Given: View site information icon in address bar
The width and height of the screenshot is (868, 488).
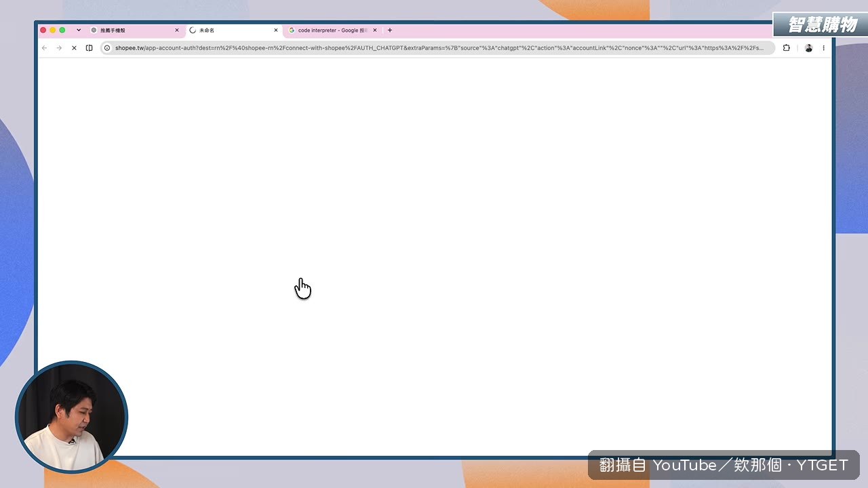Looking at the screenshot, I should 107,48.
